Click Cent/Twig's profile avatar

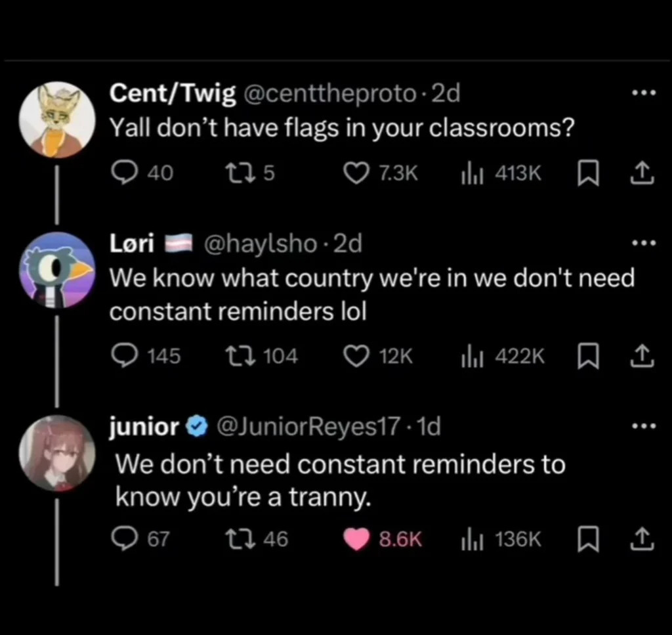coord(58,120)
